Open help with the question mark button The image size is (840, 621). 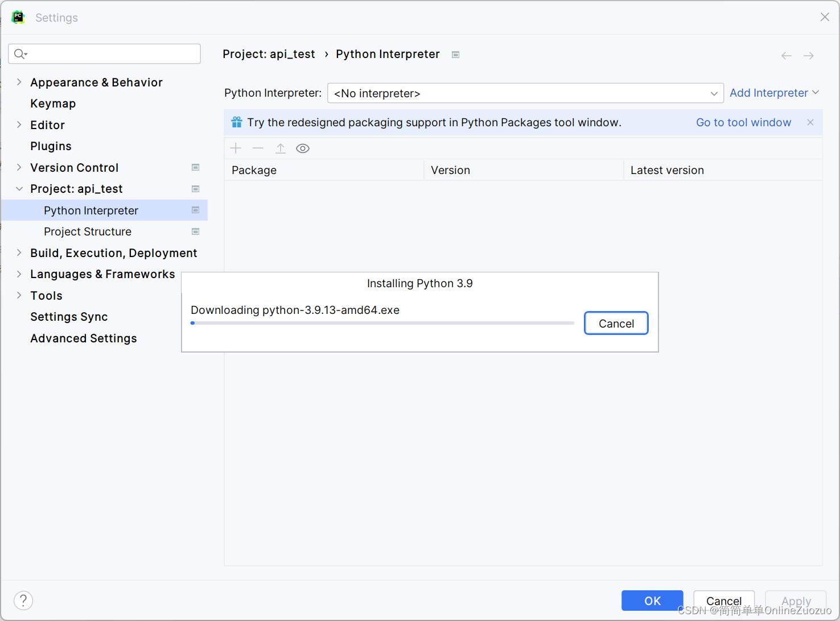coord(23,601)
